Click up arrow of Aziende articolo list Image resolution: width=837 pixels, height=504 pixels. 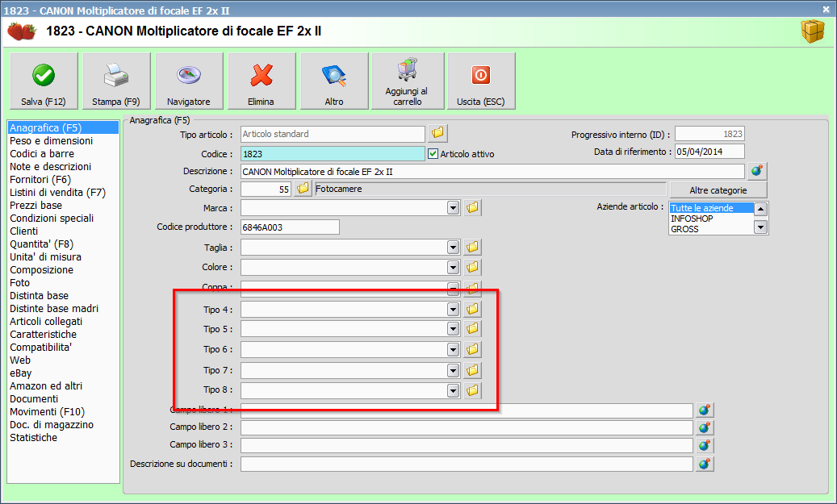click(760, 209)
